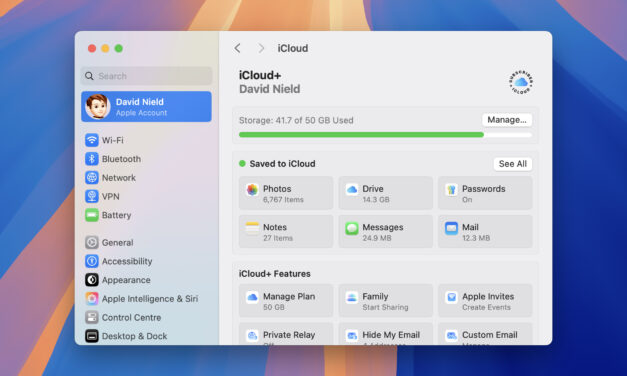Click the Apple Invites icon
This screenshot has height=376, width=627.
coord(451,297)
